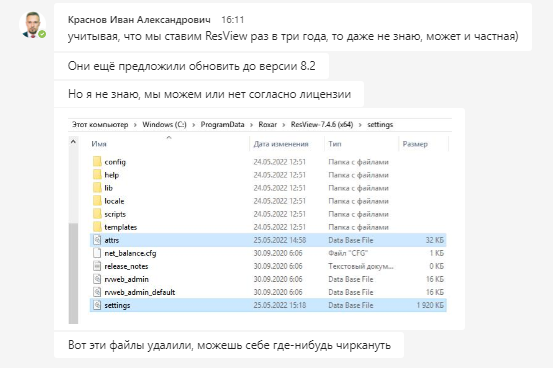The height and width of the screenshot is (368, 553).
Task: Click the settings database file icon
Action: coord(97,305)
